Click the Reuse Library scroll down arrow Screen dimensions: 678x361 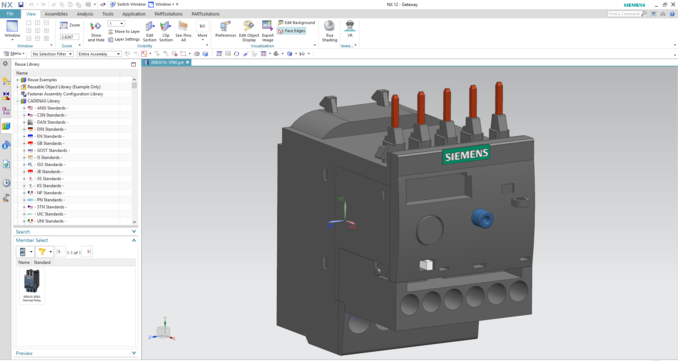134,222
